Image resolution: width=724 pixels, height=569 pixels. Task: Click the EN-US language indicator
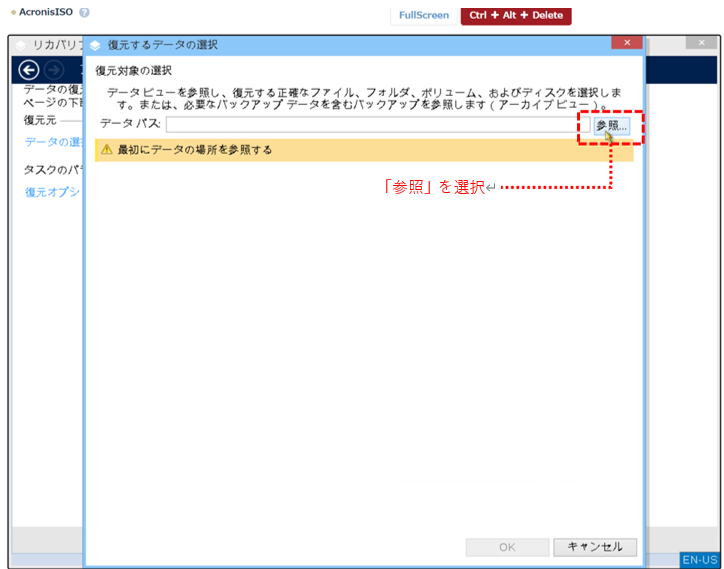(x=699, y=560)
